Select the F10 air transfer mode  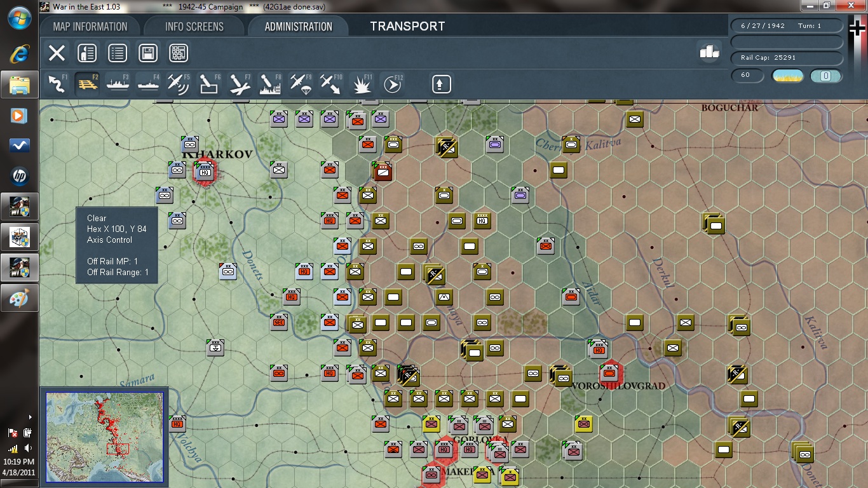331,83
